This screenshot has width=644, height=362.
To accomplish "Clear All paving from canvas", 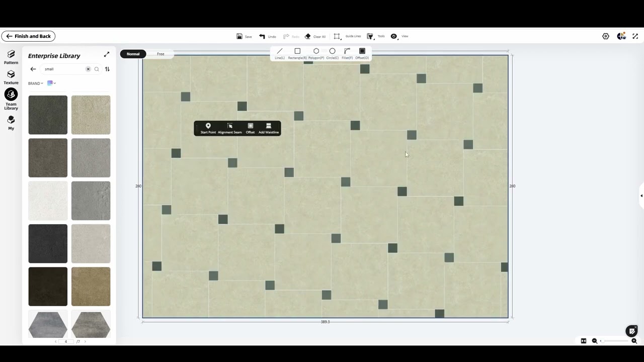I will (x=315, y=36).
